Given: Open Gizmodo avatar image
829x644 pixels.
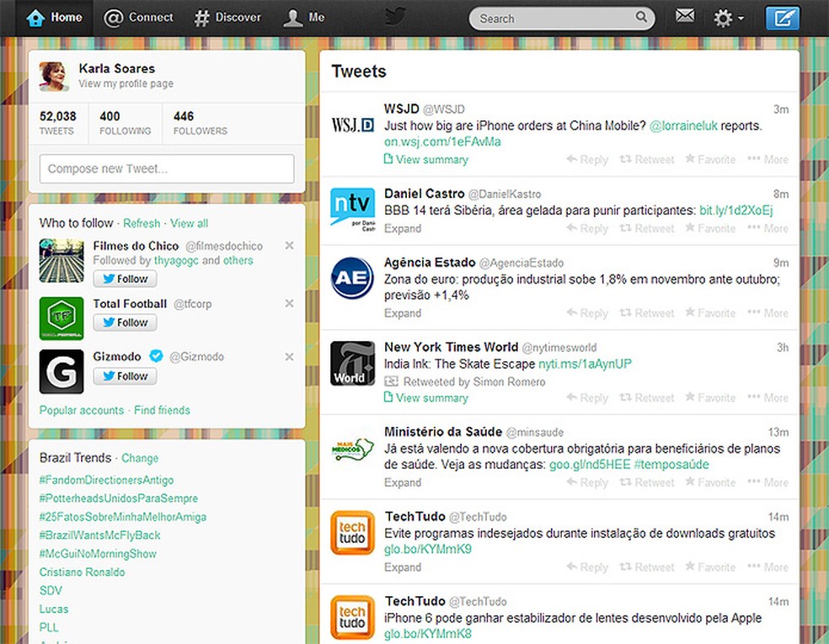Looking at the screenshot, I should (x=62, y=371).
